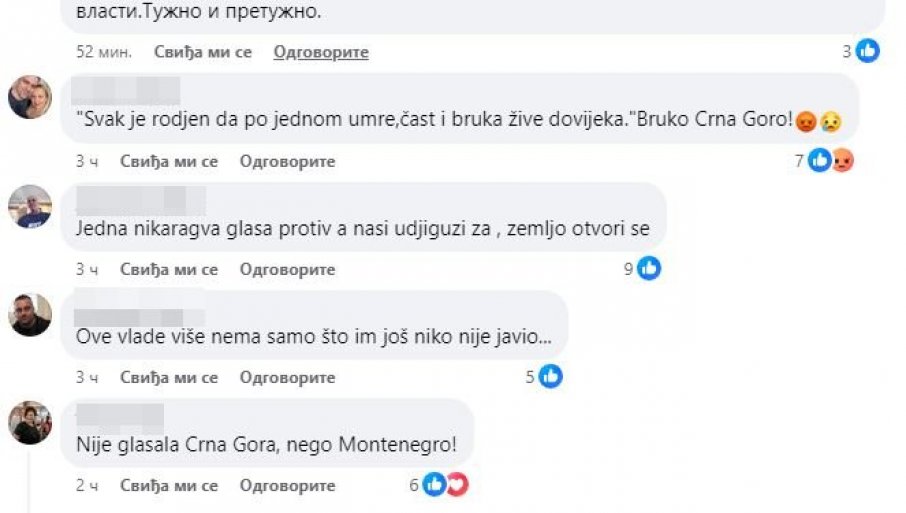Click the blue like reaction icon on the Montenegro comment
Image resolution: width=906 pixels, height=513 pixels.
tap(434, 485)
